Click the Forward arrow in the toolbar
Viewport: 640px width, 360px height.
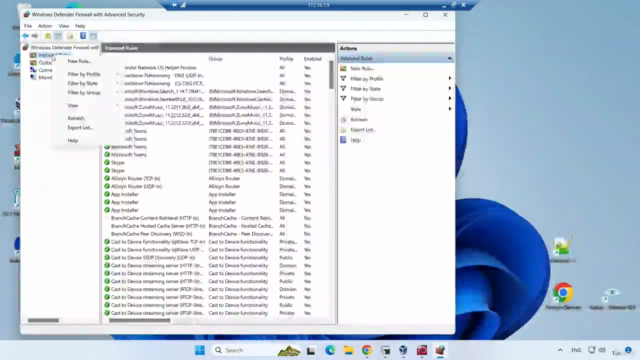35,36
